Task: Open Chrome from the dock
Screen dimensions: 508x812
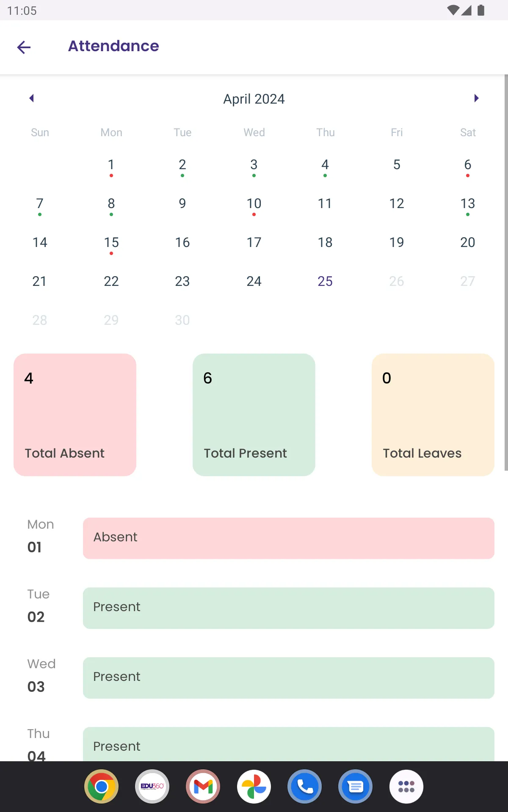Action: tap(102, 787)
